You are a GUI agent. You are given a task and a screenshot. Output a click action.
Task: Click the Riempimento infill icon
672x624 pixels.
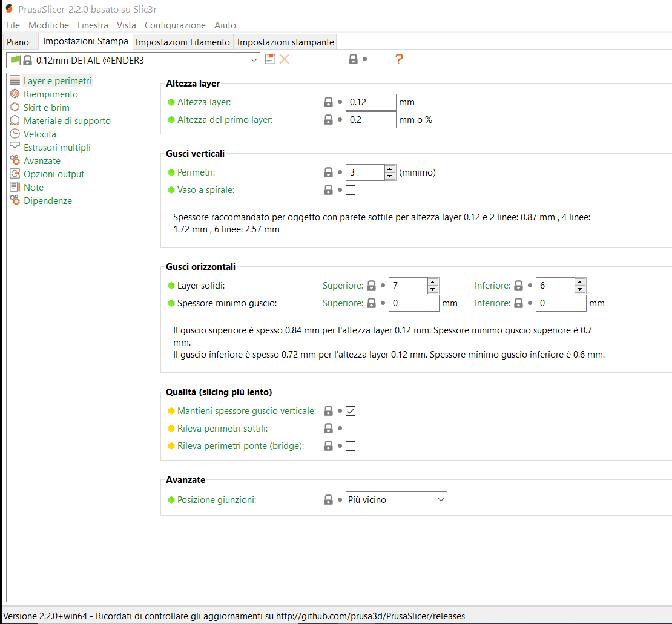[15, 94]
